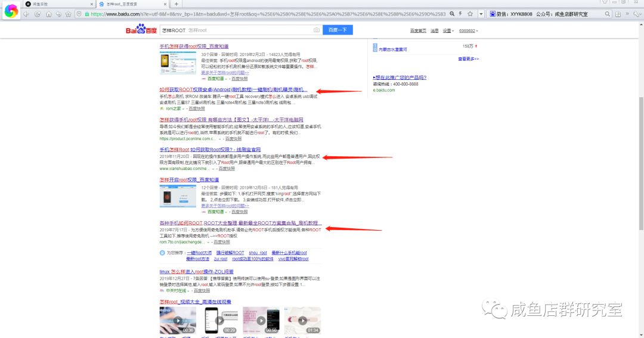Open dropdown arrow next to bookmark star
The image size is (644, 338).
pyautogui.click(x=480, y=14)
